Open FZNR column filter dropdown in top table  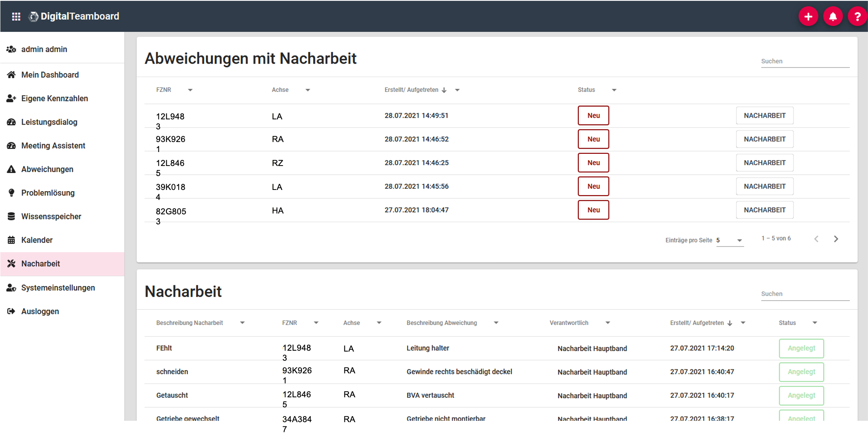point(190,90)
